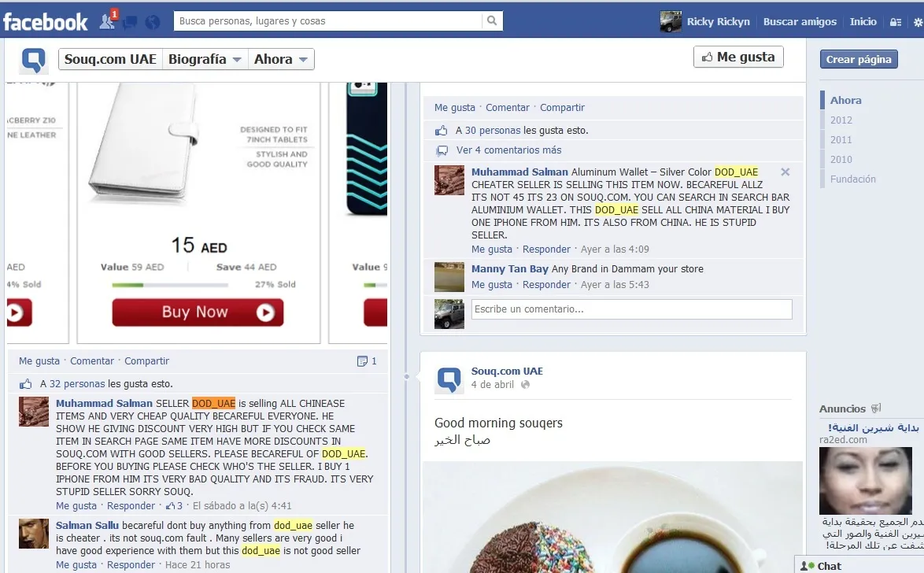This screenshot has width=924, height=573.
Task: Click the Souq.com UAE page logo icon
Action: [x=34, y=60]
